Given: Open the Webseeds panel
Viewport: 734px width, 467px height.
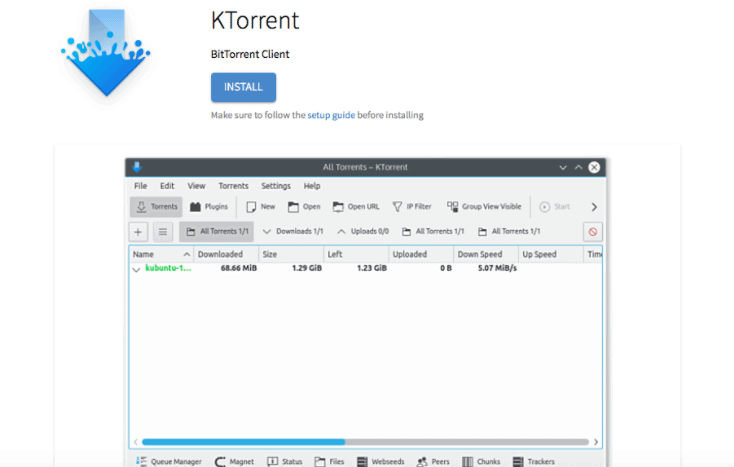Looking at the screenshot, I should coord(381,461).
